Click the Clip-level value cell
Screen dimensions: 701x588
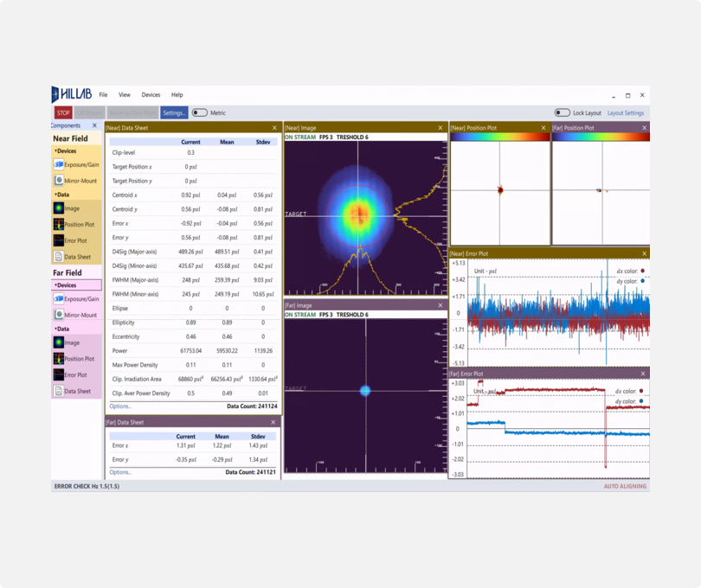pos(190,153)
